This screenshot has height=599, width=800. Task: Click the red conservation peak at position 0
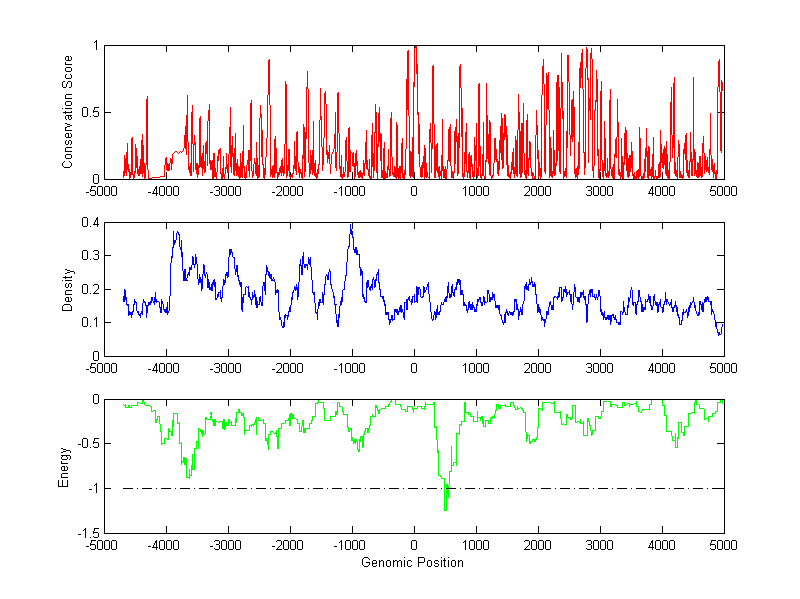tap(414, 50)
